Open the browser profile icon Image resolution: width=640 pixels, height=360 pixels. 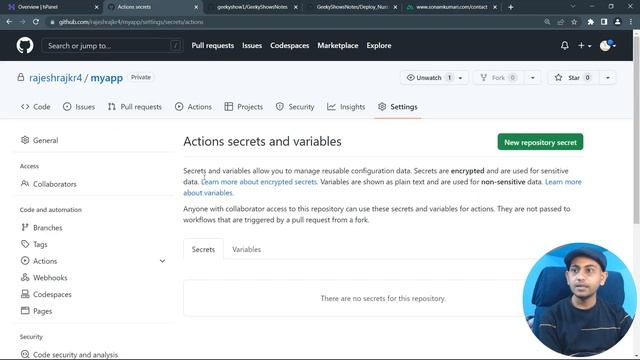click(x=618, y=22)
